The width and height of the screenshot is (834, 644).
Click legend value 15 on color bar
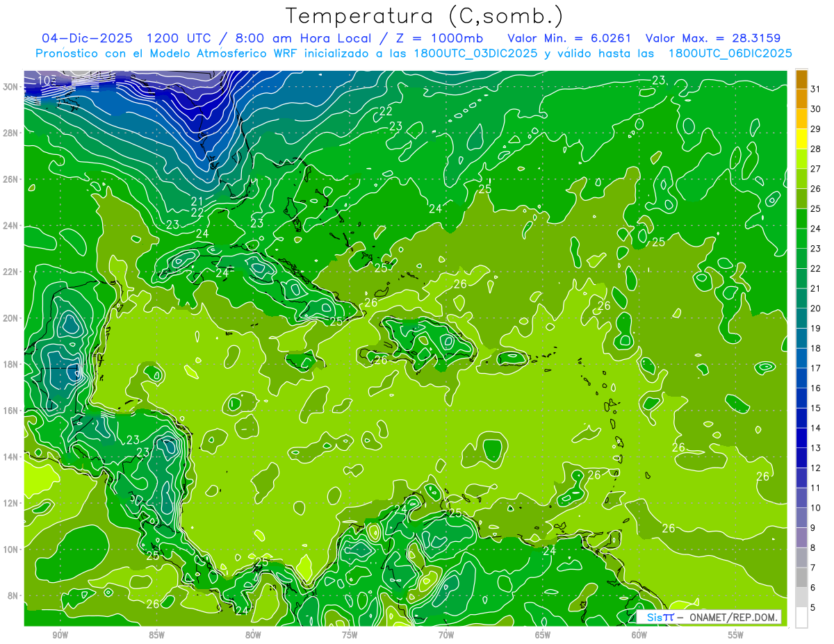[x=816, y=408]
